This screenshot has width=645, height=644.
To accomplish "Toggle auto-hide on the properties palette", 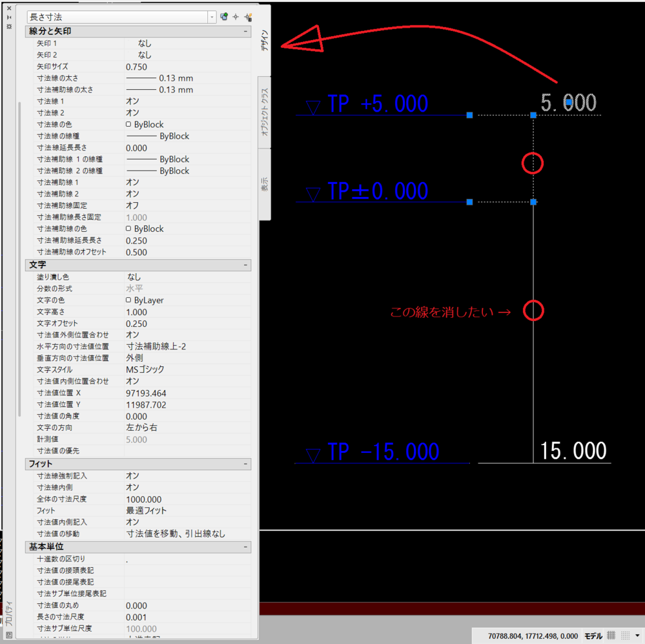I will coord(9,17).
